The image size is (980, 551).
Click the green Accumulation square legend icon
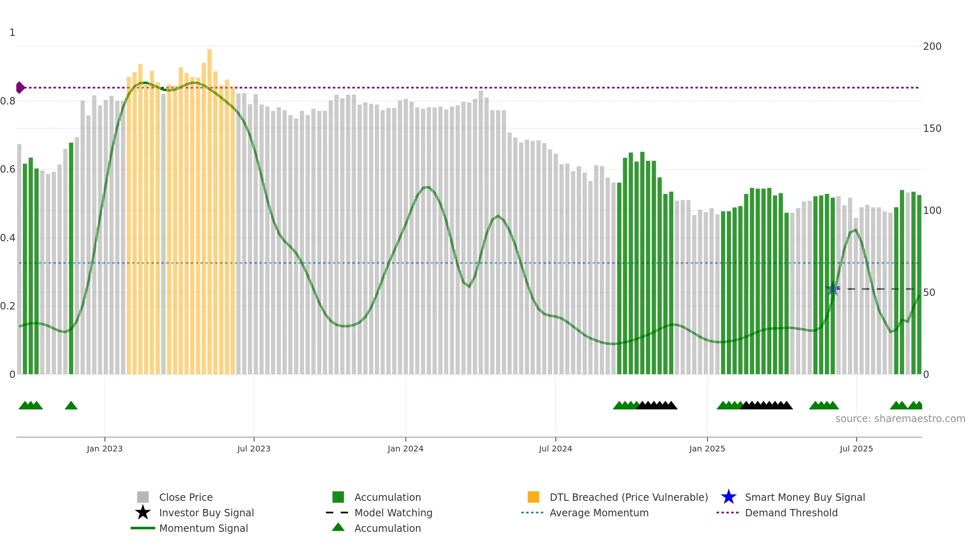pyautogui.click(x=338, y=497)
